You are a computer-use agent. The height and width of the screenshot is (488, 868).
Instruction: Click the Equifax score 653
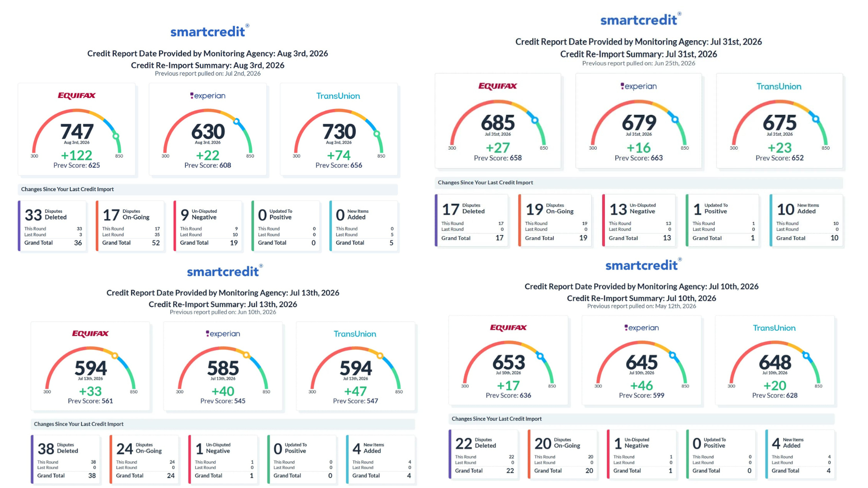pos(509,362)
